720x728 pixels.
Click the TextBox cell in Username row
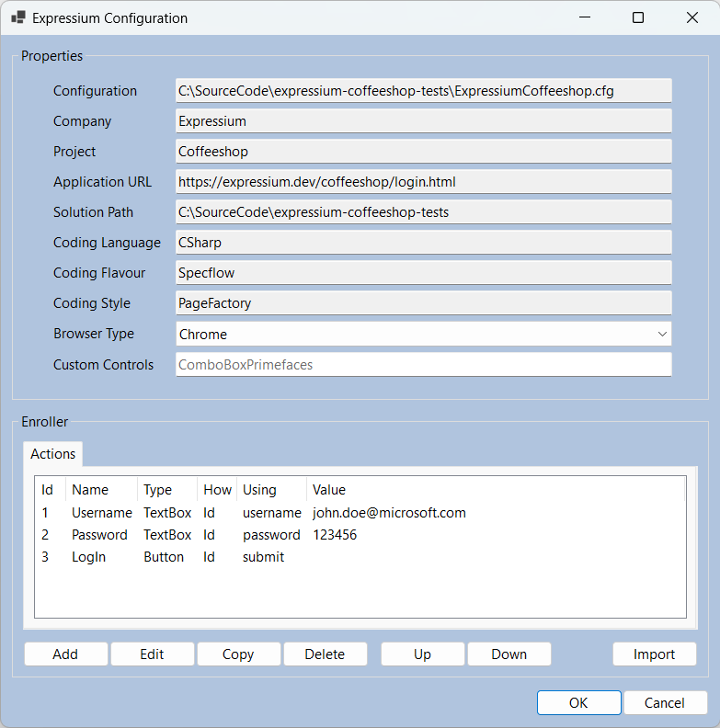point(167,513)
